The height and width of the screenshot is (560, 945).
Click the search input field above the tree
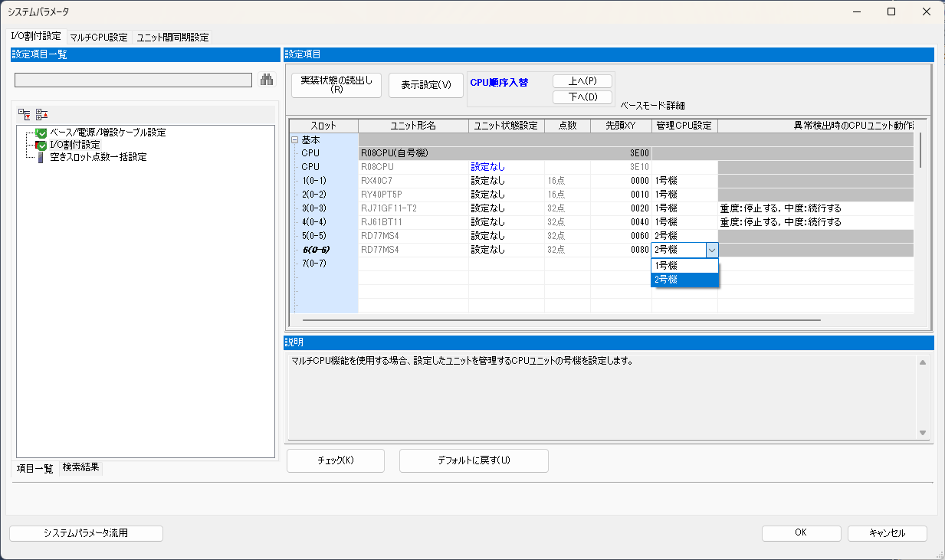click(132, 79)
